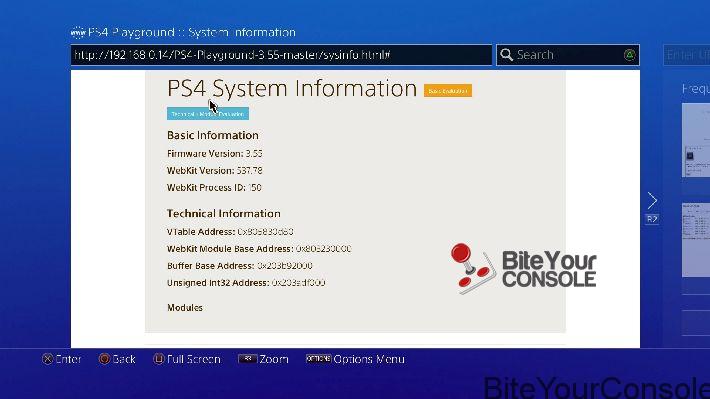
Task: Select the Modules heading
Action: [x=185, y=308]
